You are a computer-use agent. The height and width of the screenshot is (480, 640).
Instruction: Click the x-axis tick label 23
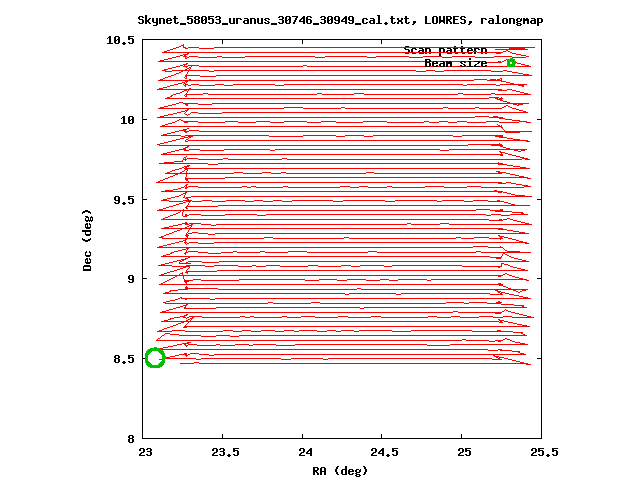pos(145,452)
